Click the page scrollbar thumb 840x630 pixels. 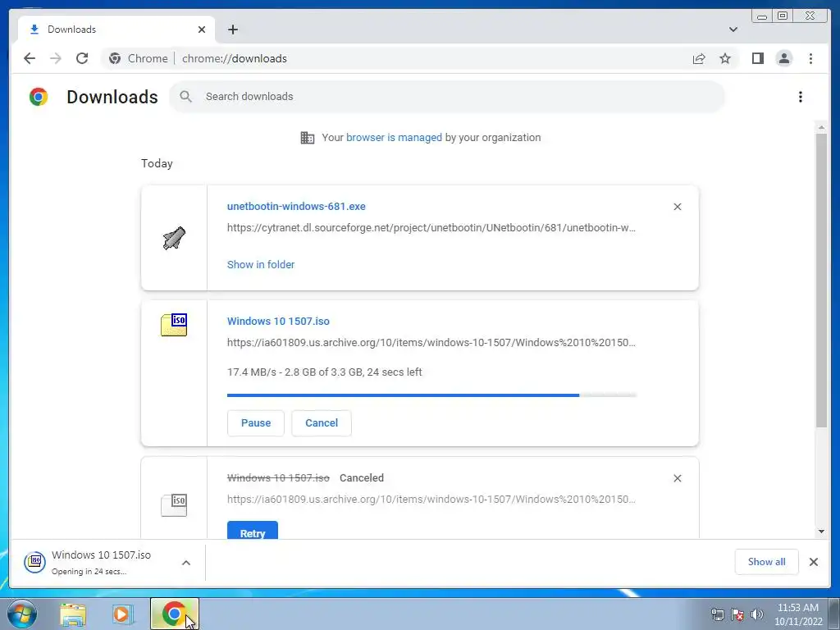click(821, 281)
